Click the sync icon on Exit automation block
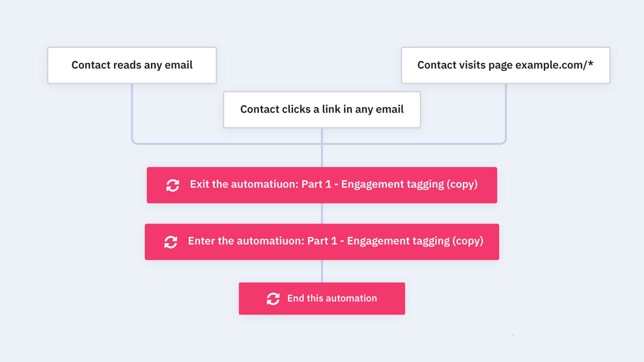 click(173, 185)
